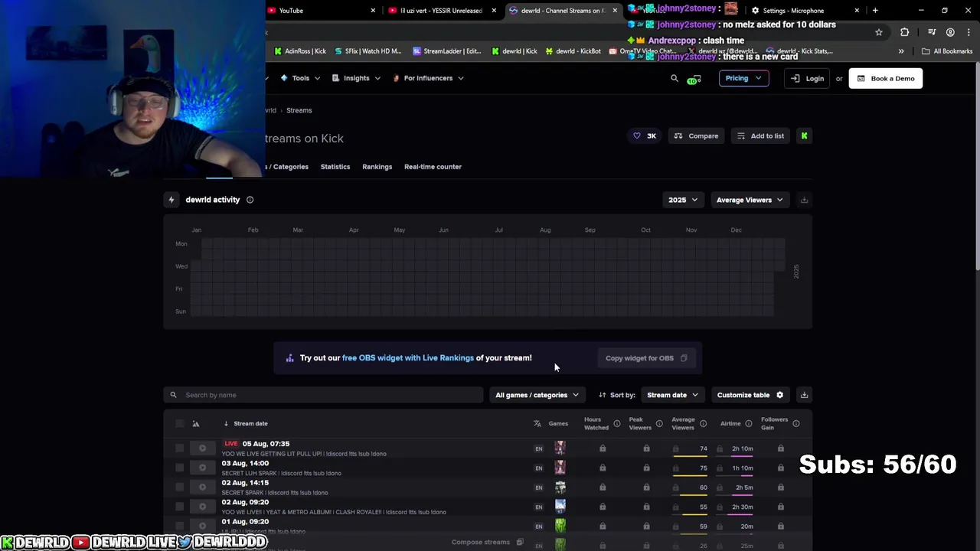
Task: Click Followers Gain lock on 02 Aug, 14:15 row
Action: tap(781, 487)
